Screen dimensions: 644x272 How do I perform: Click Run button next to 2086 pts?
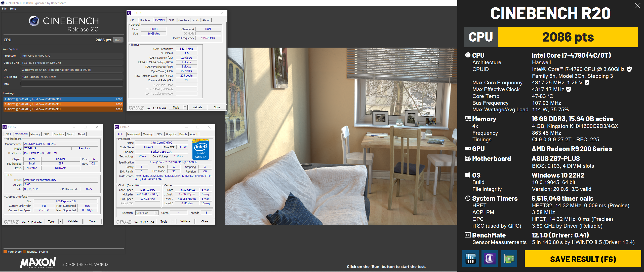[x=118, y=40]
